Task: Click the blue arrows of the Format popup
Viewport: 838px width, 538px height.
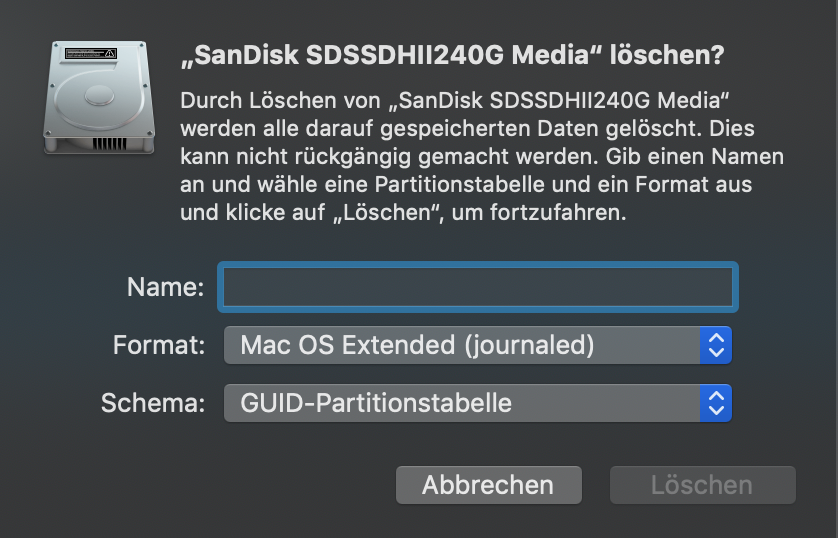Action: (715, 346)
